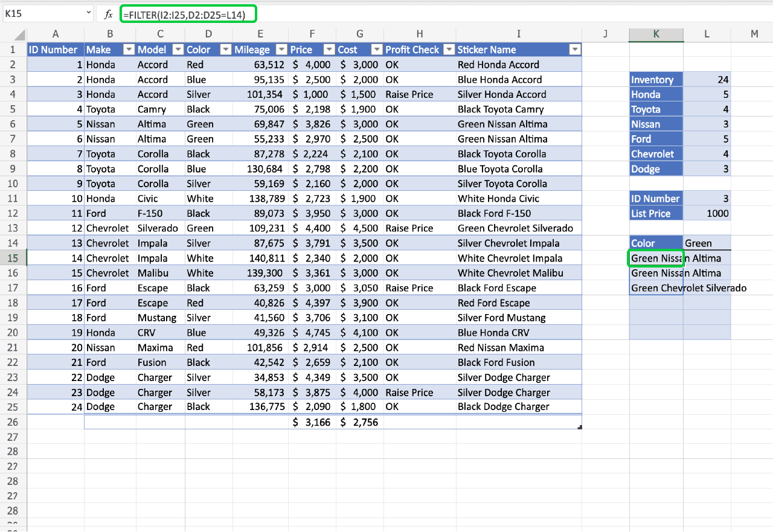
Task: Click Blue Toyota Corolla sticker name
Action: coord(519,168)
